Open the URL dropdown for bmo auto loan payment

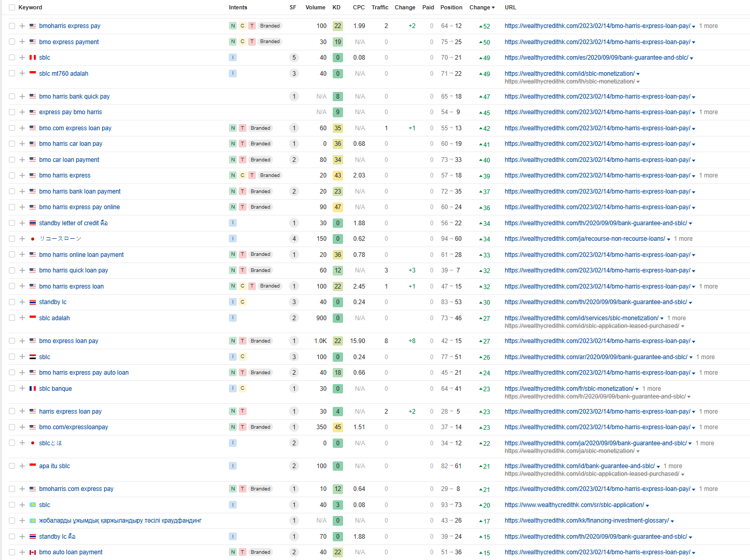coord(693,553)
